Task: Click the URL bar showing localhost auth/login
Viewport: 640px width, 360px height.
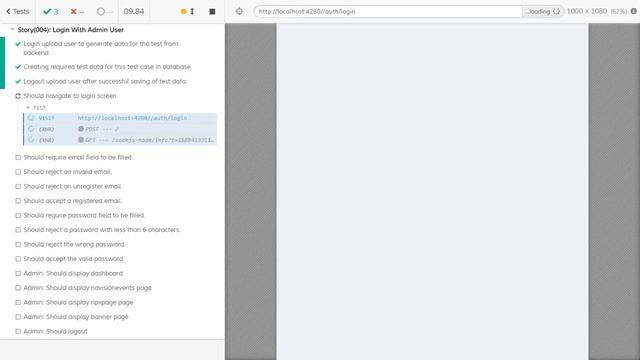Action: (x=388, y=11)
